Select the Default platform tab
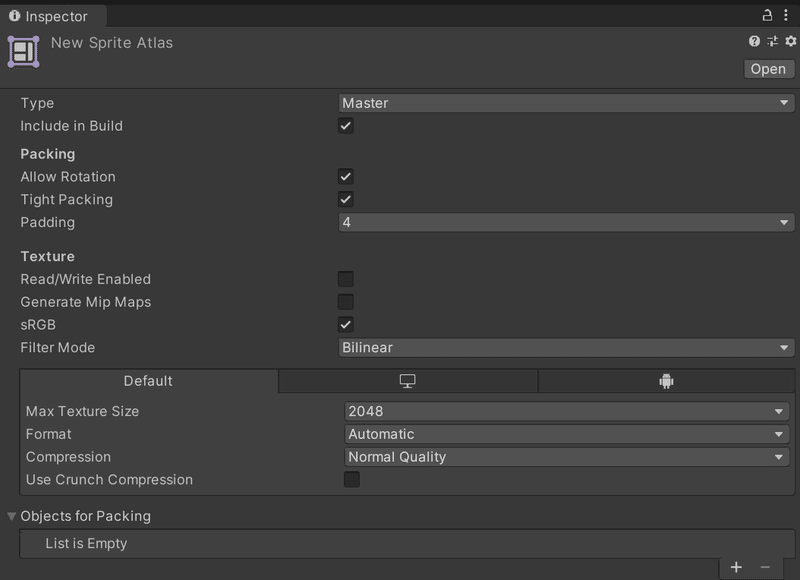The height and width of the screenshot is (580, 800). click(x=148, y=381)
